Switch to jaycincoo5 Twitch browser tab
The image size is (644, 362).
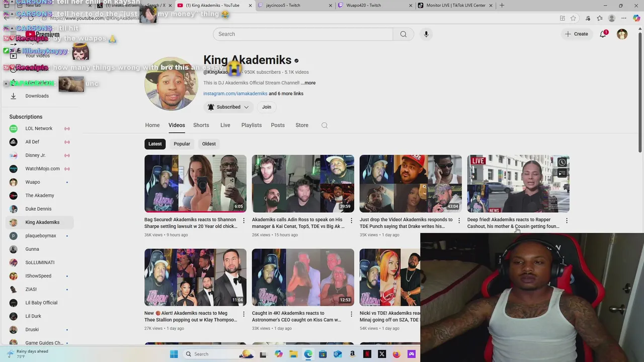pos(294,6)
